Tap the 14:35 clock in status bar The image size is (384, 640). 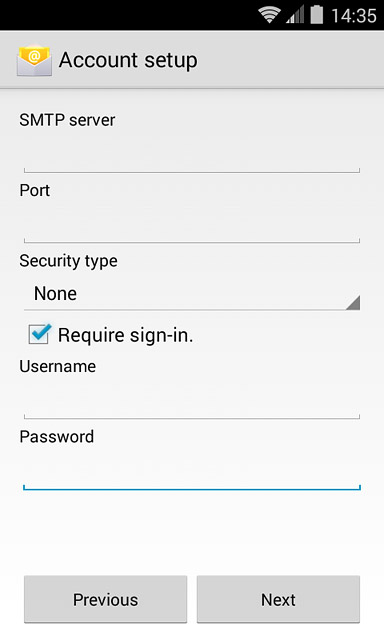click(x=354, y=16)
